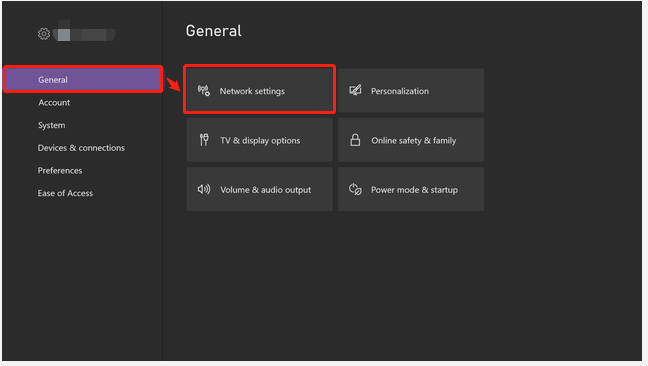Click the General page heading

[x=214, y=31]
